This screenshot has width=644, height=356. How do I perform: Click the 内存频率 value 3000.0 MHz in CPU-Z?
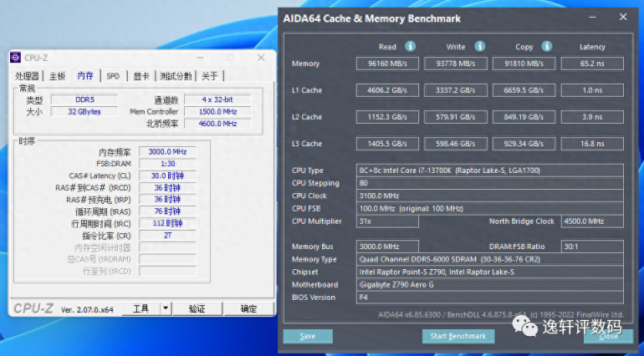coord(167,152)
